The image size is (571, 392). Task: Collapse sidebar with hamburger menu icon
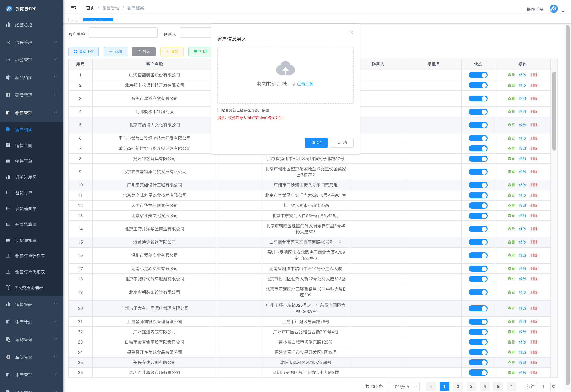74,8
